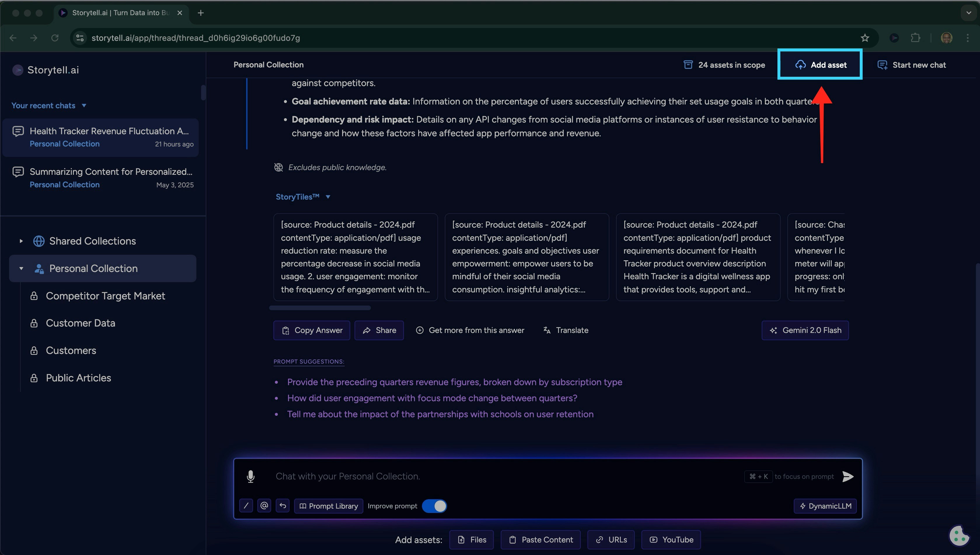
Task: Open the browser extensions puzzle icon
Action: [x=915, y=38]
